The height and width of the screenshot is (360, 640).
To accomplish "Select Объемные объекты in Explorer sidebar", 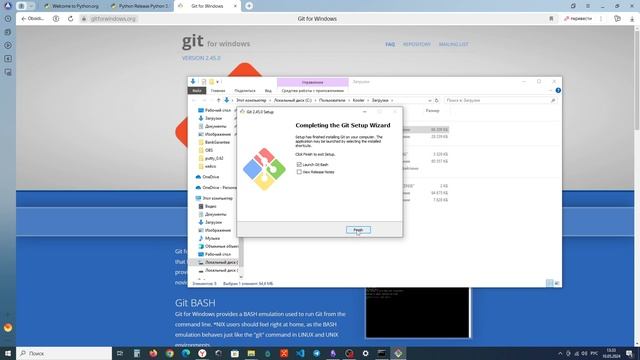I will point(218,247).
